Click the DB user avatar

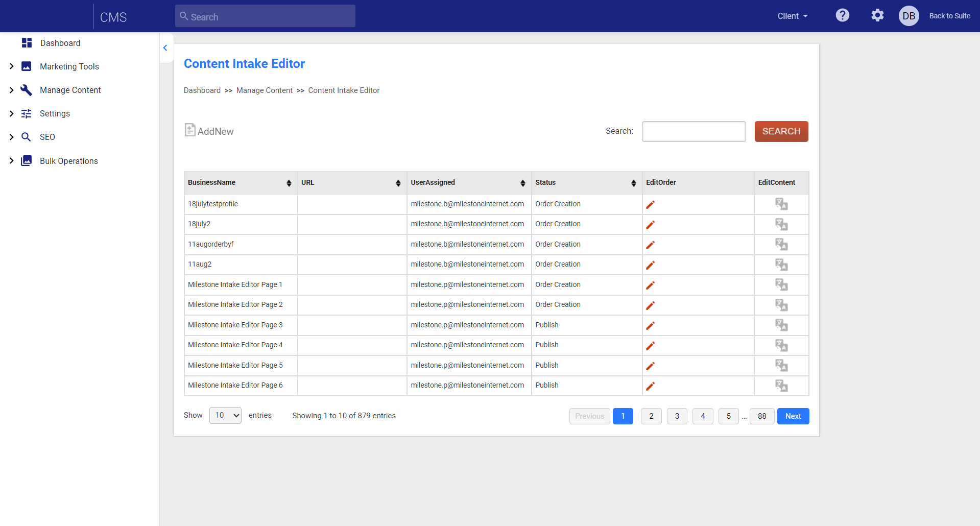pyautogui.click(x=909, y=16)
